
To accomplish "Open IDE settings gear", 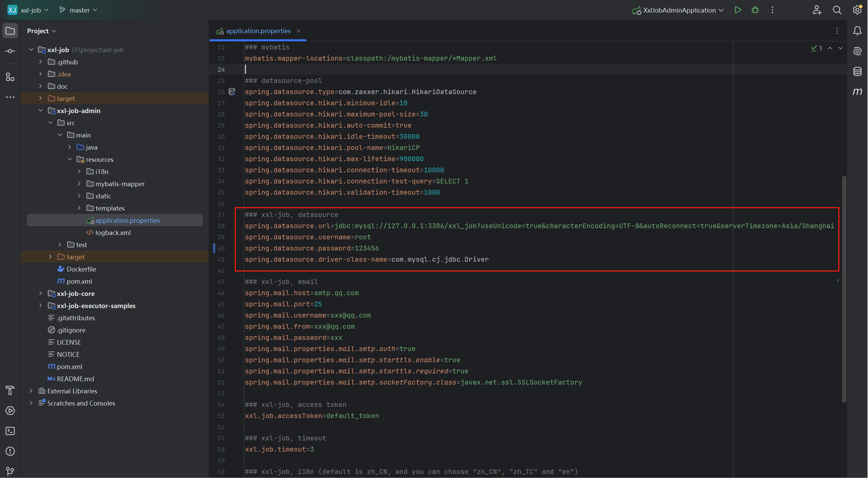I will pos(857,10).
